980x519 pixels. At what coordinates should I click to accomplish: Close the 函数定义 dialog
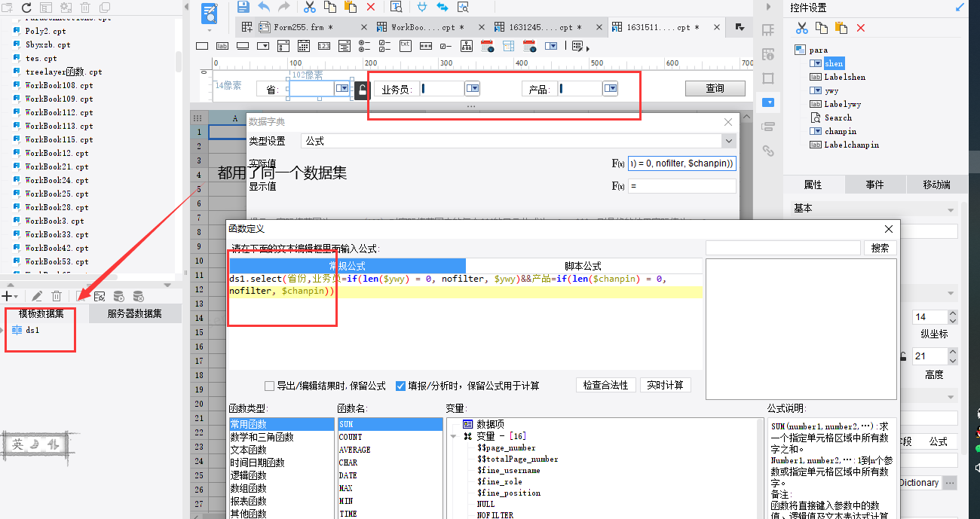tap(889, 229)
